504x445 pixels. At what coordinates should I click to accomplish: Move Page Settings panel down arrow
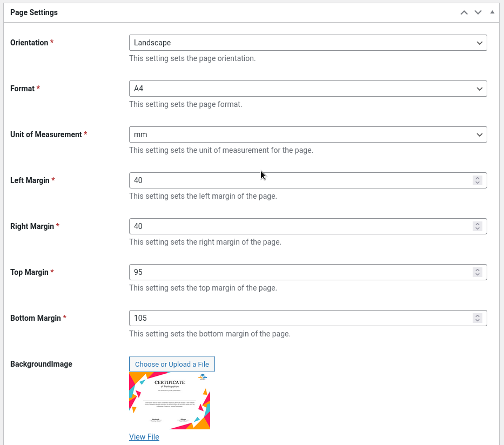[478, 12]
